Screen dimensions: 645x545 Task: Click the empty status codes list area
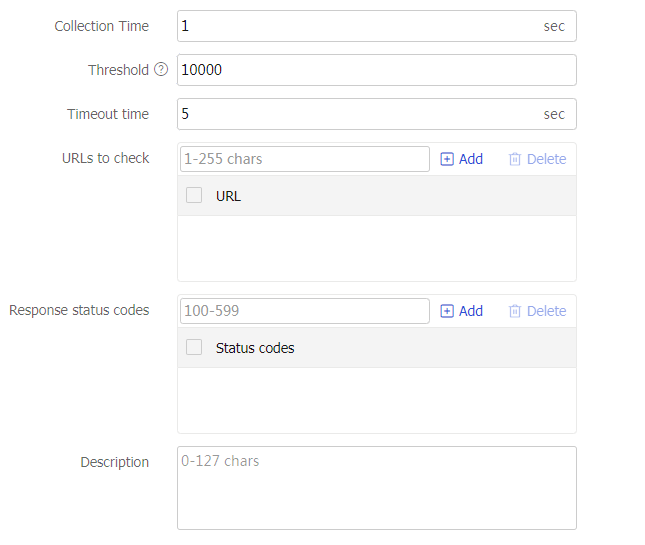click(x=376, y=400)
